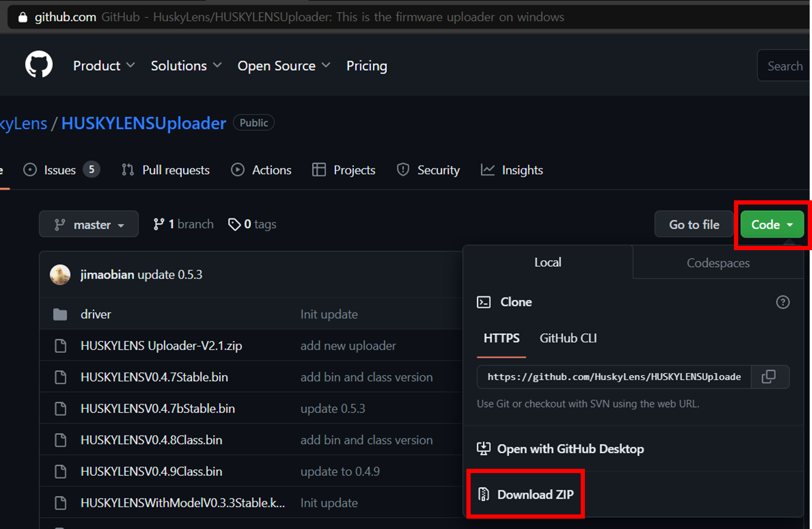Go to the Pricing page
Image resolution: width=812 pixels, height=529 pixels.
click(367, 66)
